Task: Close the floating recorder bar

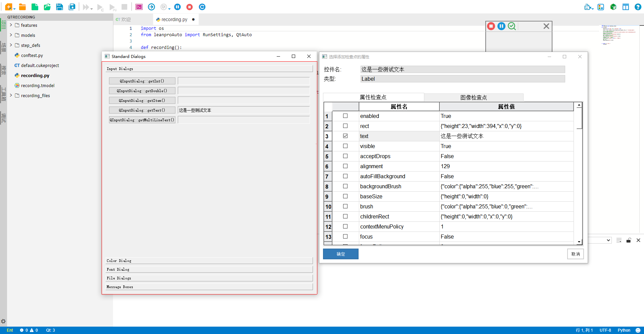Action: (546, 26)
